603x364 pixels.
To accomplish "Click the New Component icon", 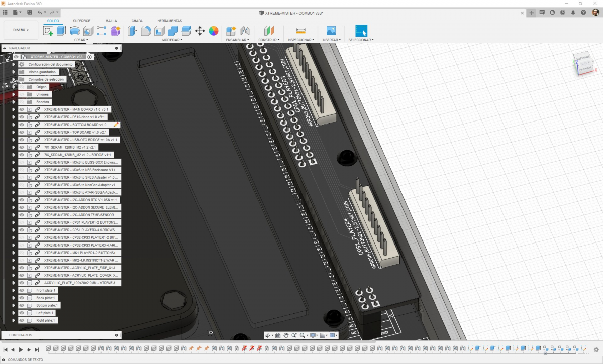I will [x=231, y=31].
